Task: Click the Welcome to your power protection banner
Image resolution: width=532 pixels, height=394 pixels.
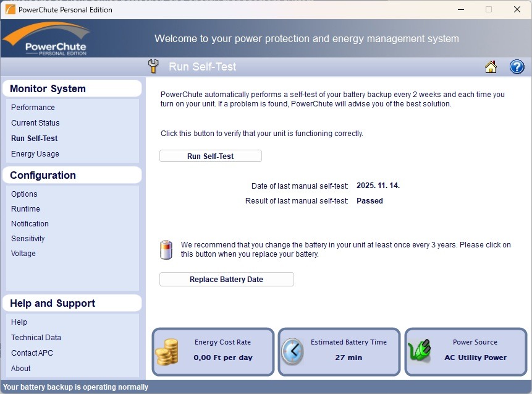Action: pyautogui.click(x=306, y=38)
